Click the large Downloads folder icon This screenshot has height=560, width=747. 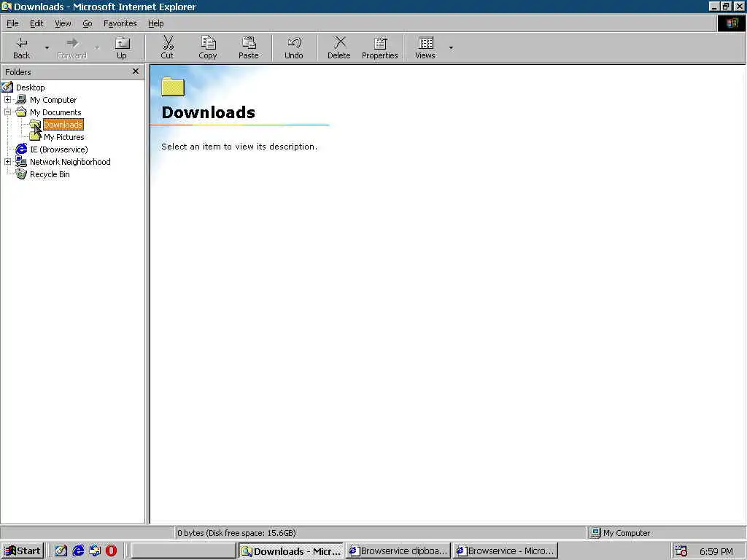[173, 87]
